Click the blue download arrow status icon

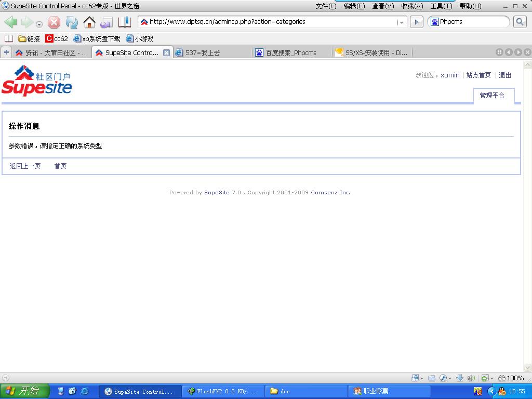[x=459, y=378]
